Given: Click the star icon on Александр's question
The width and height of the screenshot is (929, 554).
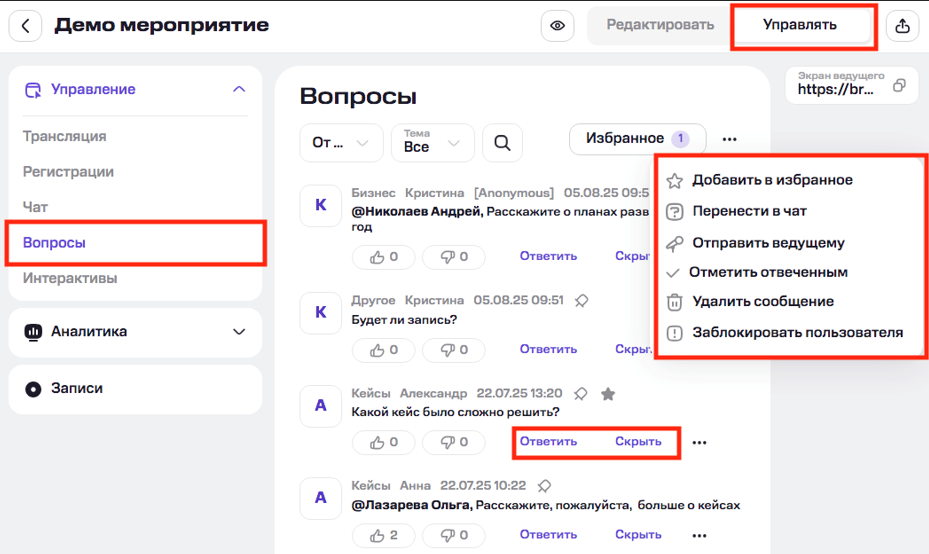Looking at the screenshot, I should (607, 394).
